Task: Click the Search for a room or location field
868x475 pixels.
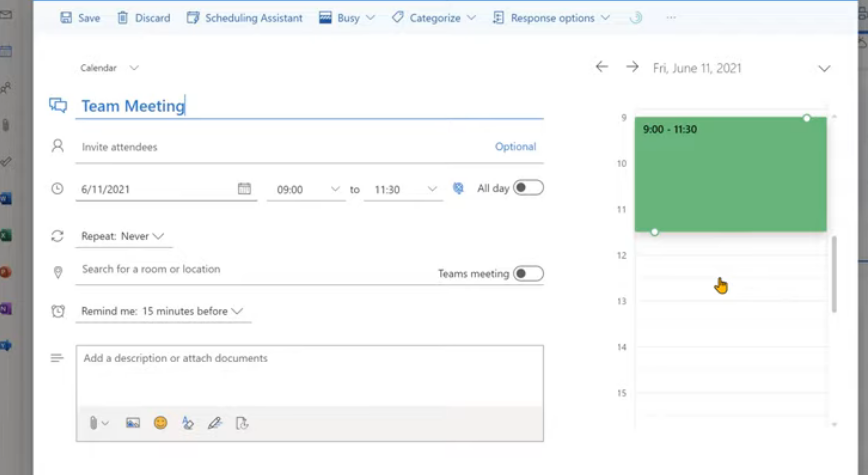Action: tap(255, 270)
